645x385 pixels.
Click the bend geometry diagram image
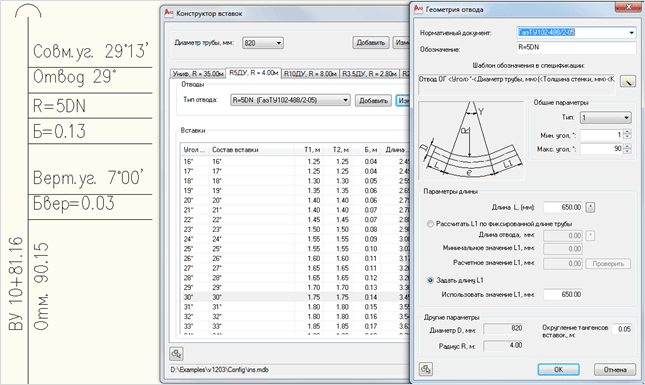pos(471,140)
